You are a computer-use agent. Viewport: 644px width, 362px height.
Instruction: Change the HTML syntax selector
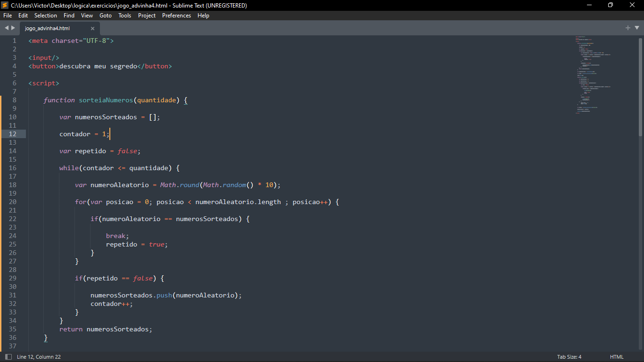617,357
